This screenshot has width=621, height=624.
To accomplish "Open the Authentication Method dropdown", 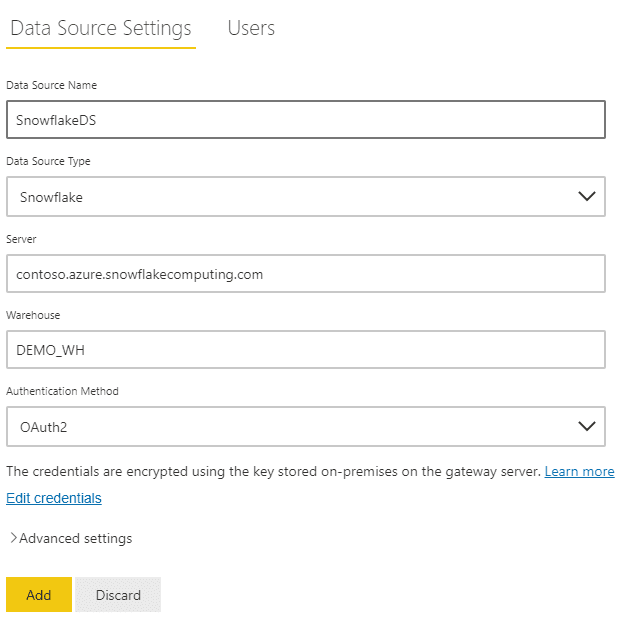I will tap(306, 426).
